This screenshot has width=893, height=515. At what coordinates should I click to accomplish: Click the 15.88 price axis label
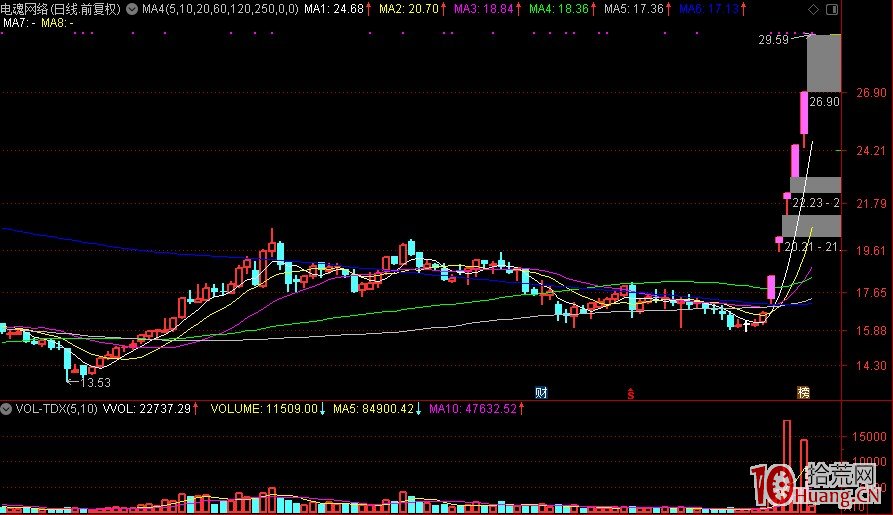[871, 331]
